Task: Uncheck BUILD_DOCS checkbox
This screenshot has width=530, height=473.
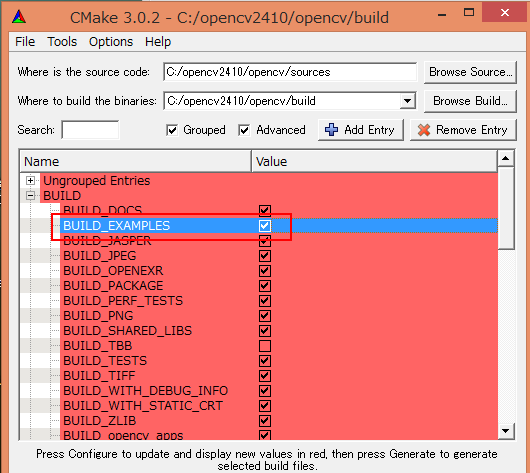Action: point(265,210)
